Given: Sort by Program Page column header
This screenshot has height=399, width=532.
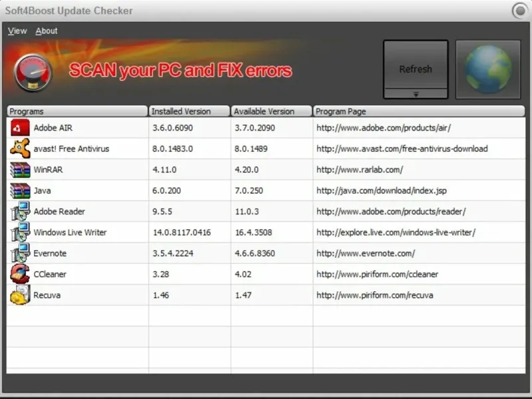Looking at the screenshot, I should point(419,111).
